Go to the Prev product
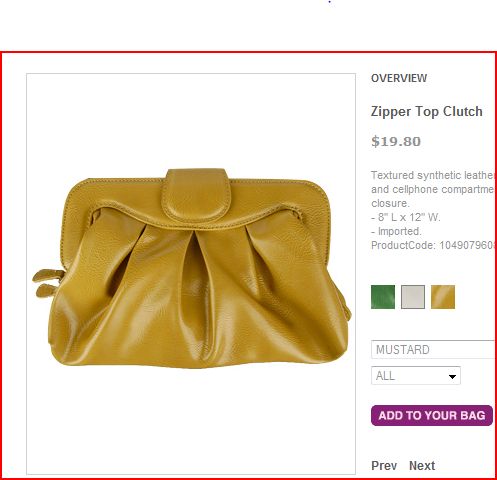The height and width of the screenshot is (480, 497). point(384,465)
